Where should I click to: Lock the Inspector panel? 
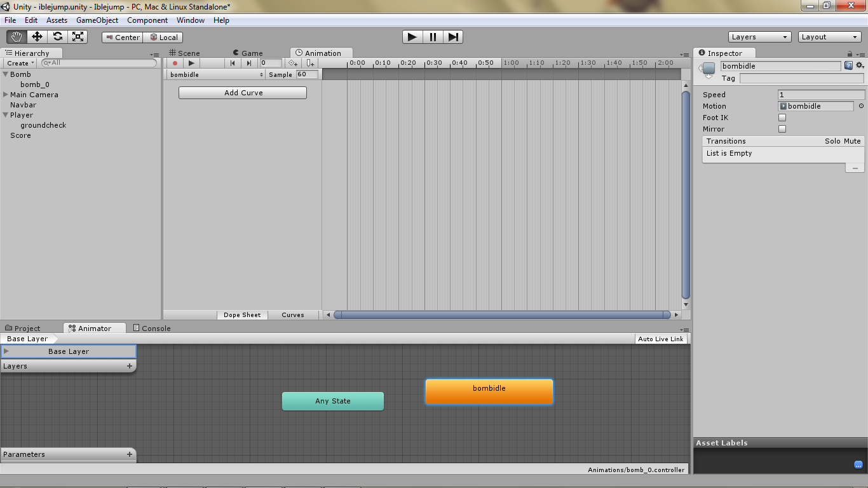(850, 54)
